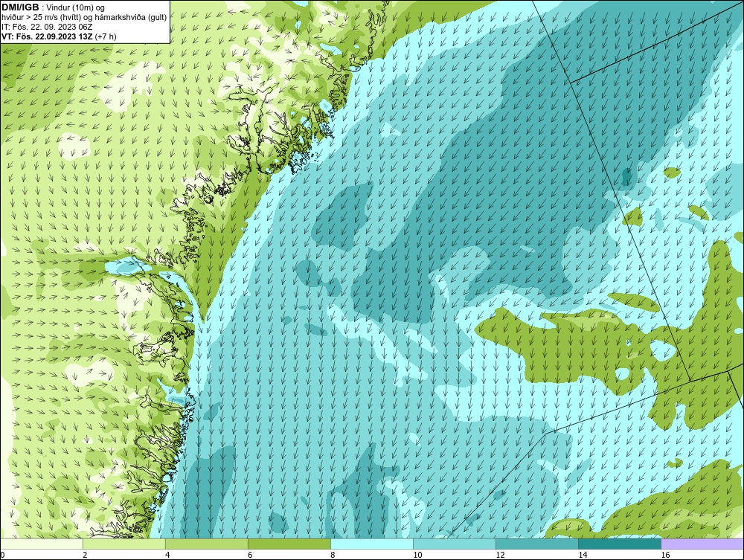The width and height of the screenshot is (744, 560).
Task: Click the 0–2 m/s palest legend swatch
Action: 42,544
